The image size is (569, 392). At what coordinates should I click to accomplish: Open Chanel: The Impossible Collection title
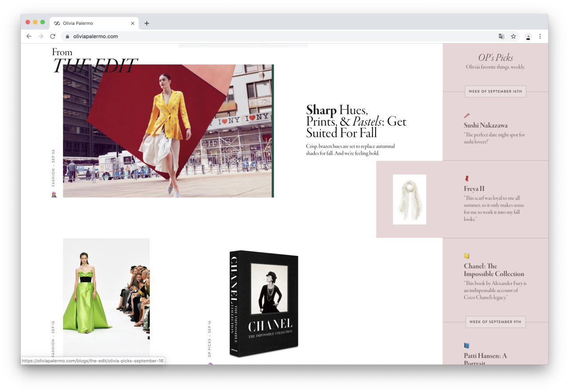(x=494, y=270)
